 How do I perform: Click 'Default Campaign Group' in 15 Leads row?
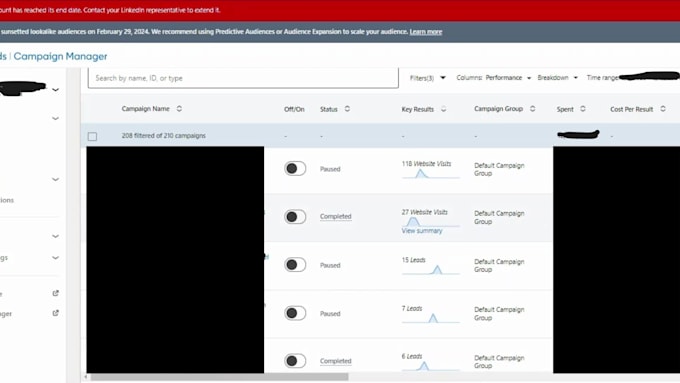499,265
